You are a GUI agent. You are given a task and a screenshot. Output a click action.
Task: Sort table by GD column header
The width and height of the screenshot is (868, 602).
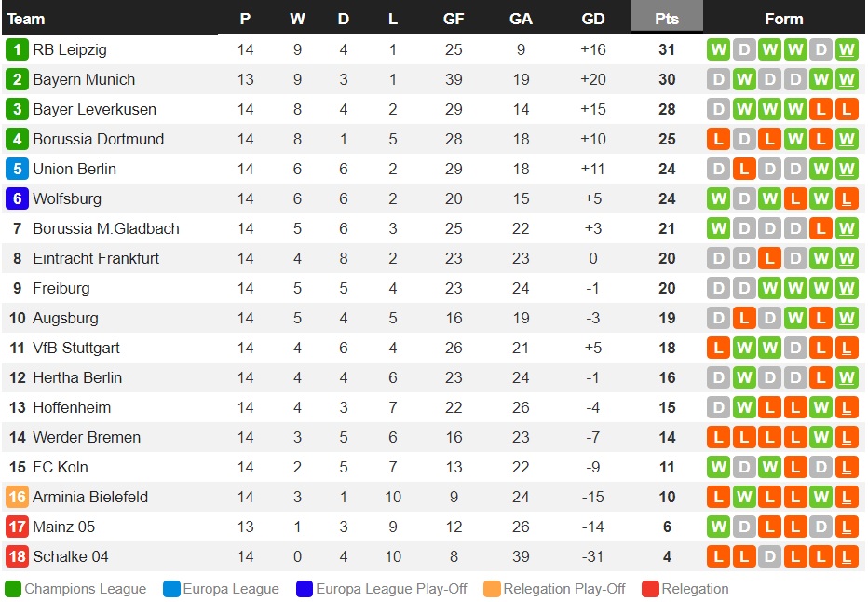(x=593, y=19)
